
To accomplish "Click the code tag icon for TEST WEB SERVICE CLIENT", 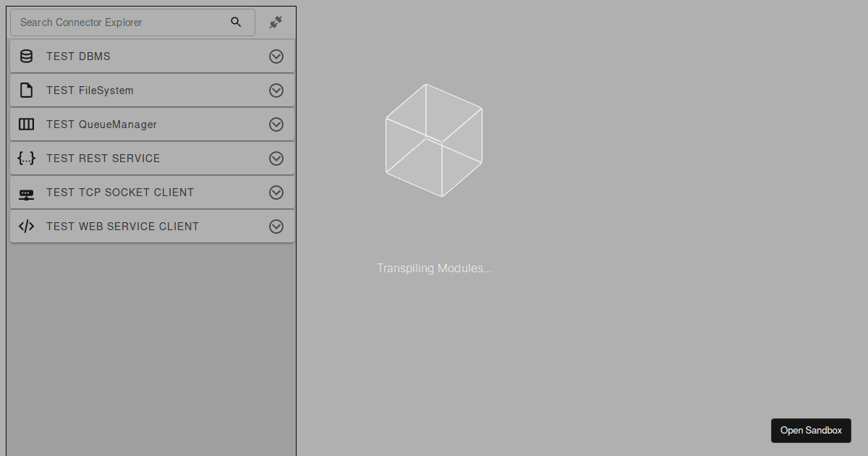I will pos(26,226).
